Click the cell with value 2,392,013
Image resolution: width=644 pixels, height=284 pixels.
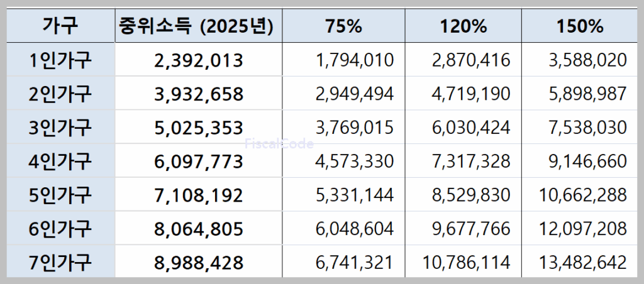pyautogui.click(x=198, y=60)
